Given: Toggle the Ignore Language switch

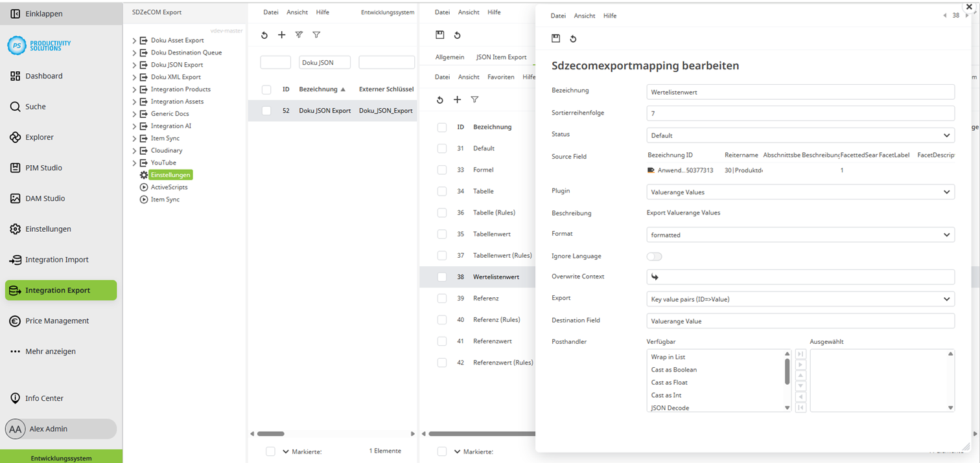Looking at the screenshot, I should 654,256.
